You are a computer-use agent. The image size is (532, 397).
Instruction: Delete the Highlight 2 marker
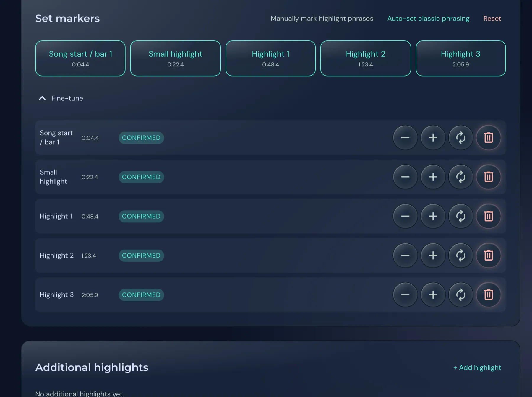coord(489,256)
